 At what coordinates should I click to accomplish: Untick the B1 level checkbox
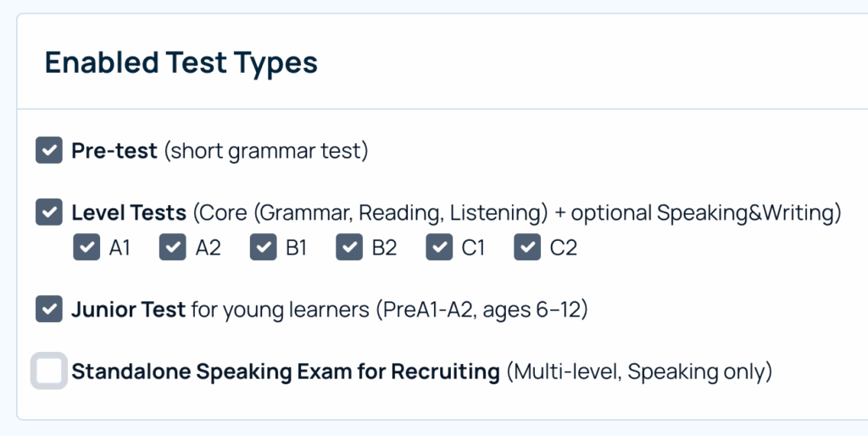coord(263,247)
